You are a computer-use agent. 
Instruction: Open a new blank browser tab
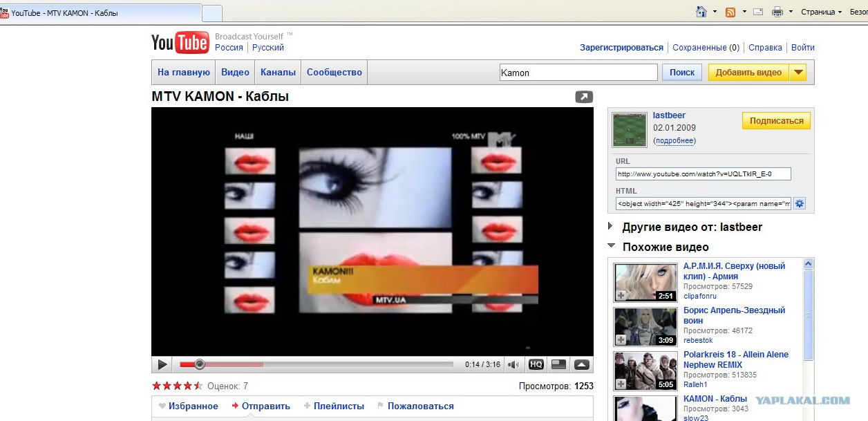(212, 13)
